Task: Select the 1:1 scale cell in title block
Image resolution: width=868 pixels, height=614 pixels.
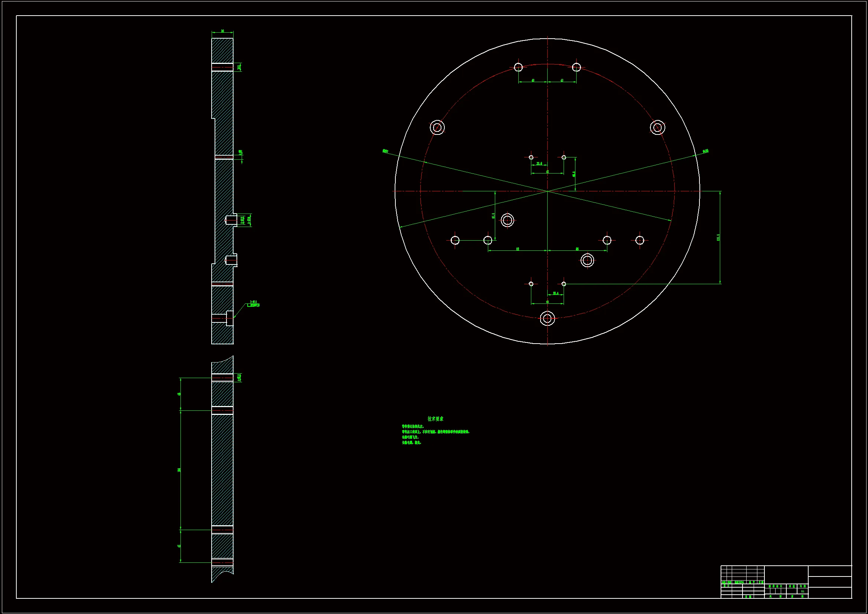Action: coord(803,591)
